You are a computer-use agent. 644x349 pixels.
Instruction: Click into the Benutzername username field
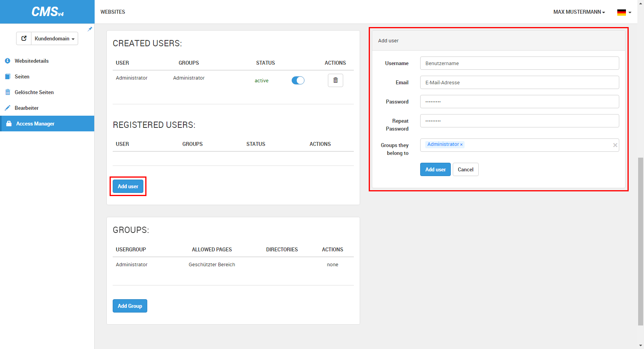pos(519,63)
